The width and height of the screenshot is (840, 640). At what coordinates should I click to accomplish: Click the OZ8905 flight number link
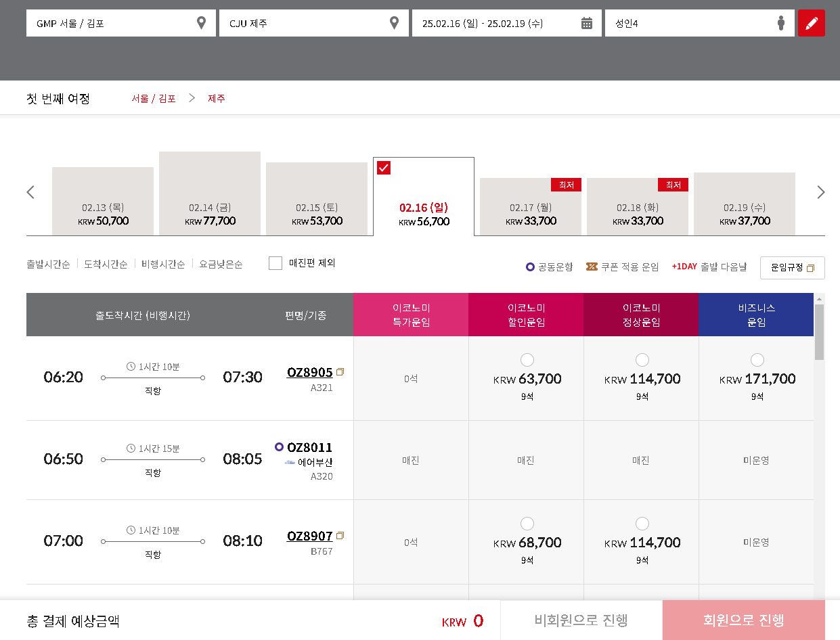coord(309,371)
